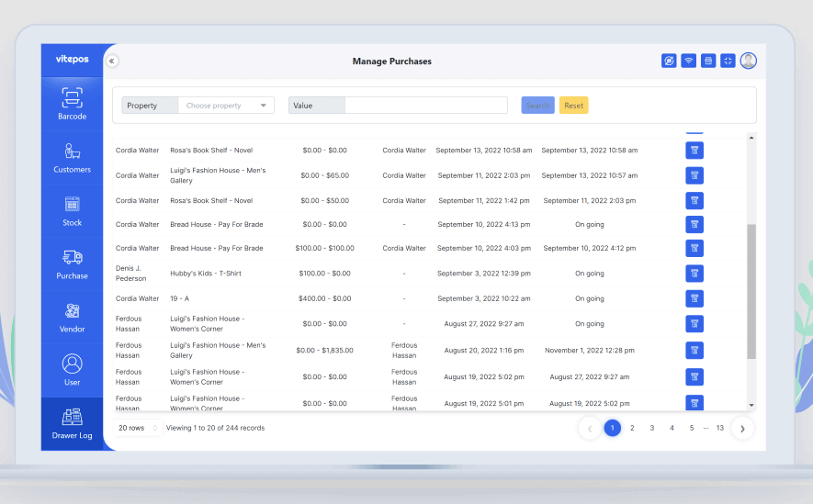Viewport: 813px width, 504px height.
Task: Jump to last page 13
Action: (x=719, y=428)
